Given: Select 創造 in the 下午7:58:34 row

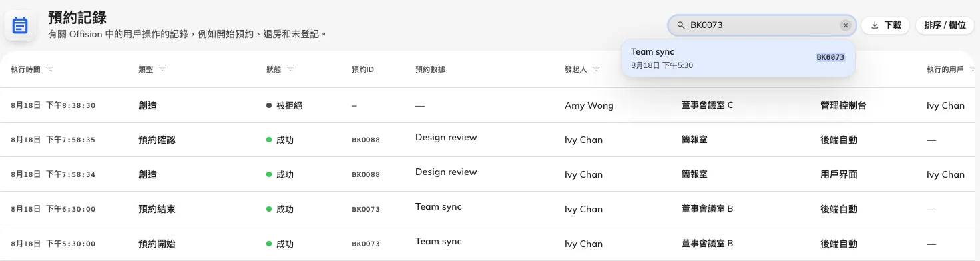Looking at the screenshot, I should pyautogui.click(x=148, y=174).
